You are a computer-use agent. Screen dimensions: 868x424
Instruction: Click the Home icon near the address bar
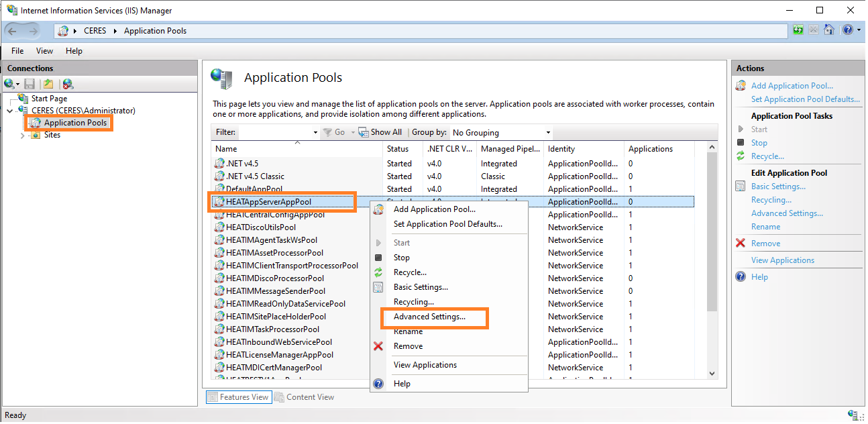(x=829, y=30)
